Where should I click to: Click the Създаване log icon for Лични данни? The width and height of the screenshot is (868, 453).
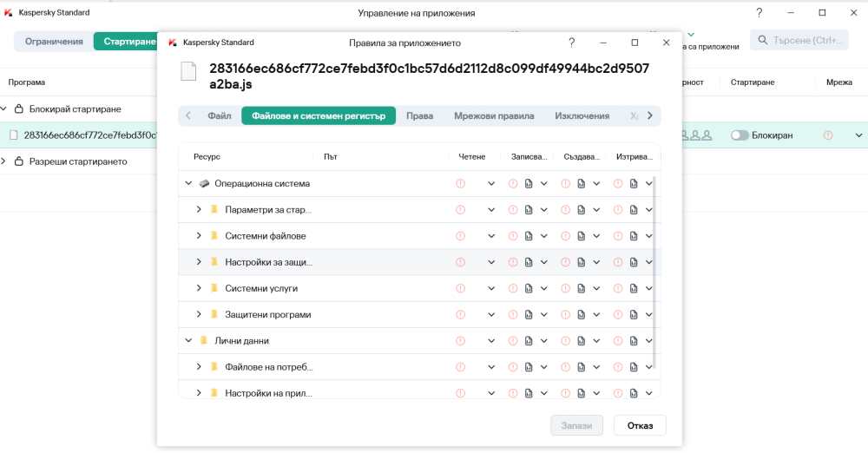pyautogui.click(x=582, y=340)
